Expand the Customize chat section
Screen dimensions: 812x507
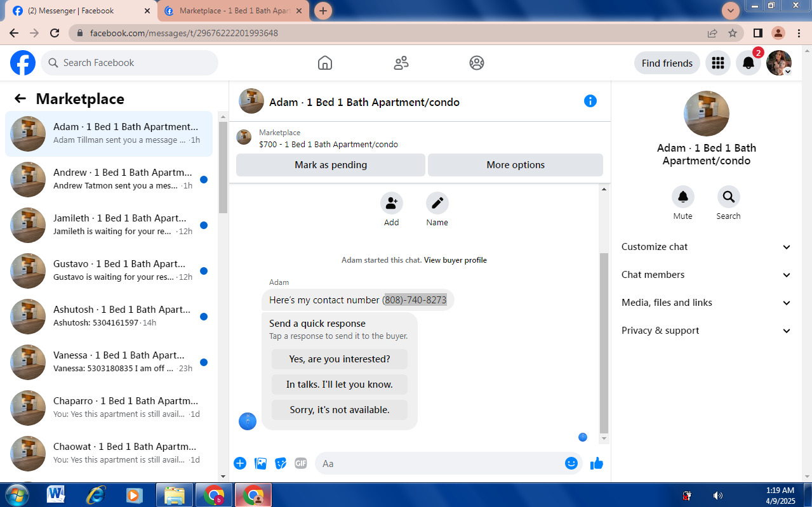point(707,247)
